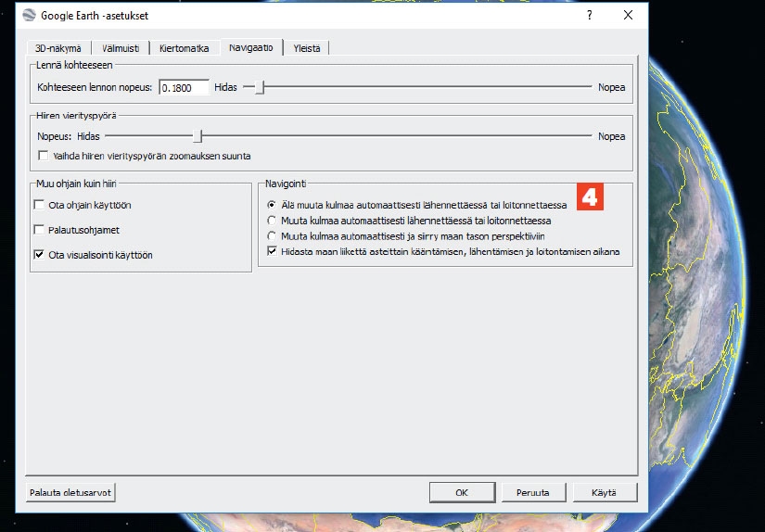Open the Välimuisti tab
The width and height of the screenshot is (765, 532).
pyautogui.click(x=121, y=48)
